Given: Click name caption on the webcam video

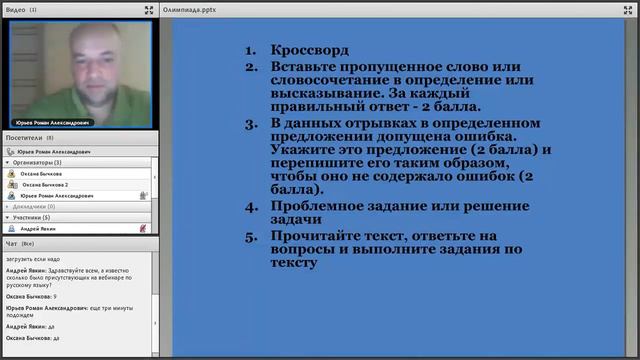Looking at the screenshot, I should [x=53, y=122].
